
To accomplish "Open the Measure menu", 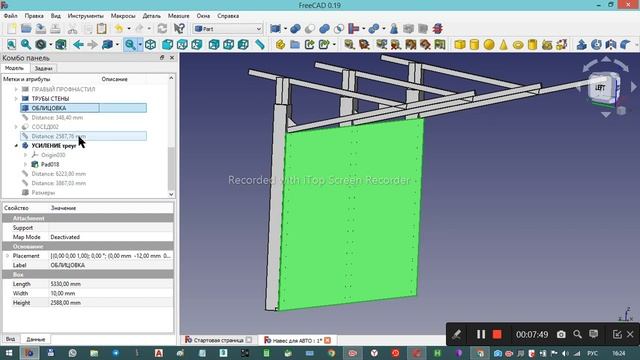I will pos(178,16).
